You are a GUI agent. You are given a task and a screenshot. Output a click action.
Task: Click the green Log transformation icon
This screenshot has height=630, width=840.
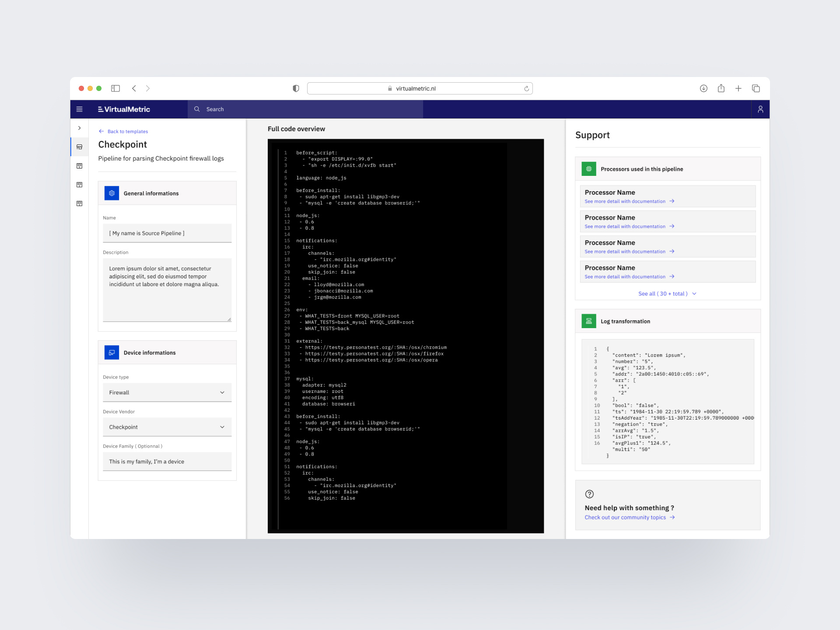tap(588, 321)
